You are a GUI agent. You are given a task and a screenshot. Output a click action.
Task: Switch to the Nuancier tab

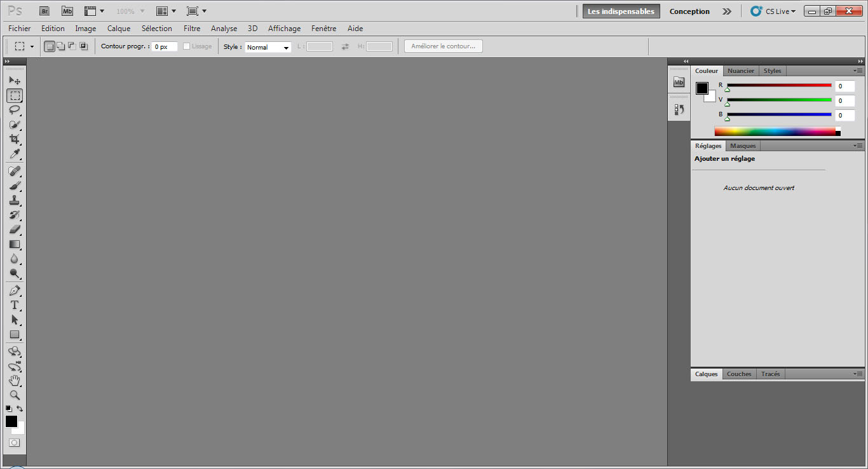(740, 71)
